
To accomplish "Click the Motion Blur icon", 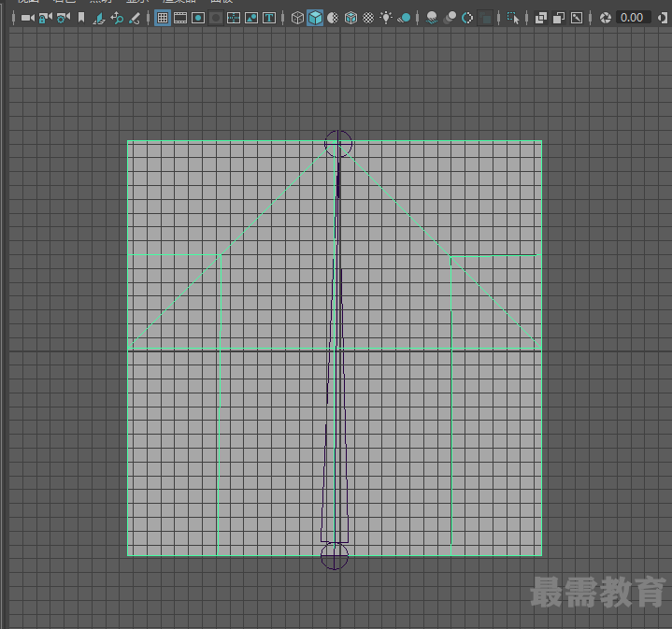I will (450, 18).
